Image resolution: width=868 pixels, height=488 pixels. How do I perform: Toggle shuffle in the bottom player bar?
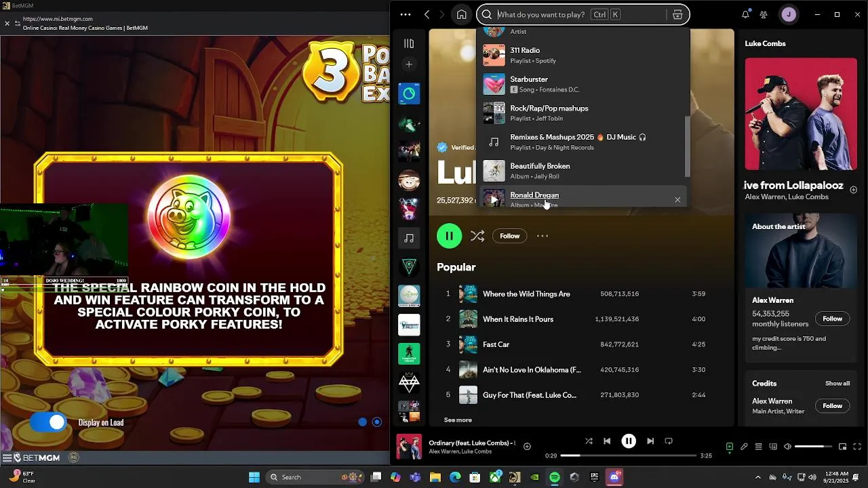[589, 441]
